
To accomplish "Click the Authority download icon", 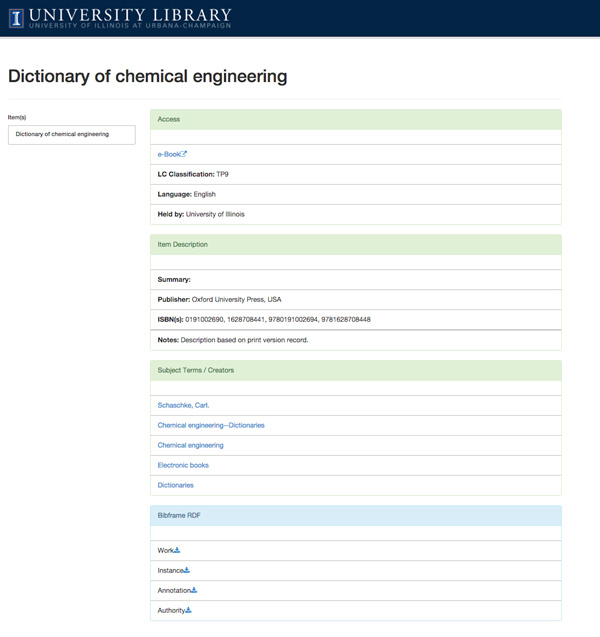I will 189,610.
